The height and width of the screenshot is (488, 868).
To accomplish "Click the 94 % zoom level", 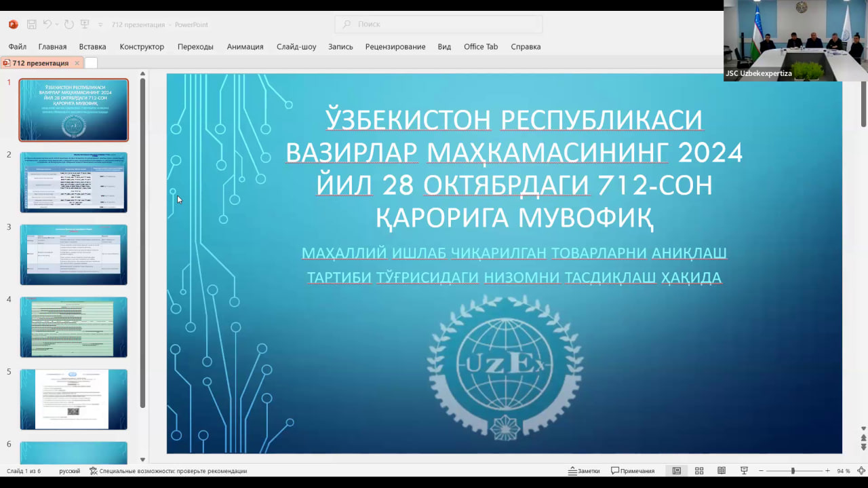I will [x=844, y=471].
